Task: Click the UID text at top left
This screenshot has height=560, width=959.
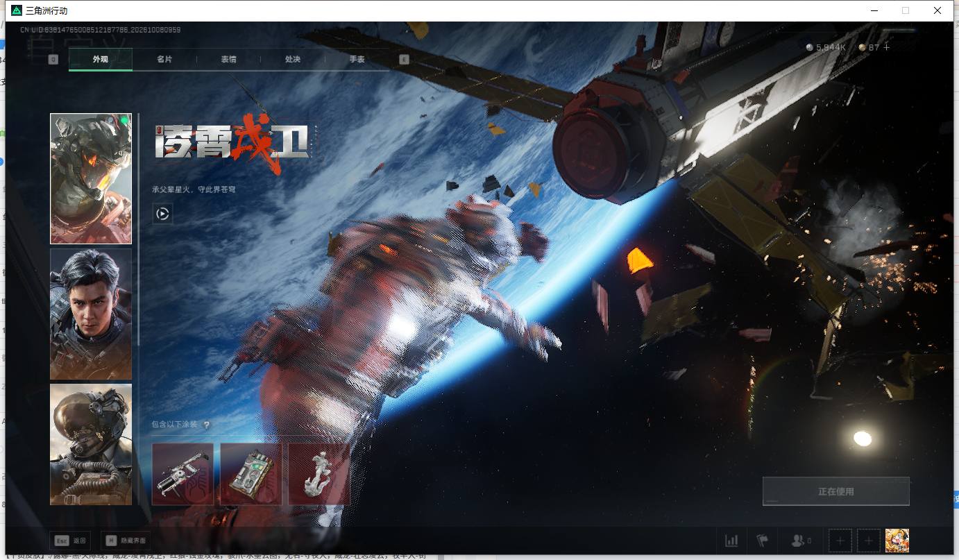Action: 100,30
